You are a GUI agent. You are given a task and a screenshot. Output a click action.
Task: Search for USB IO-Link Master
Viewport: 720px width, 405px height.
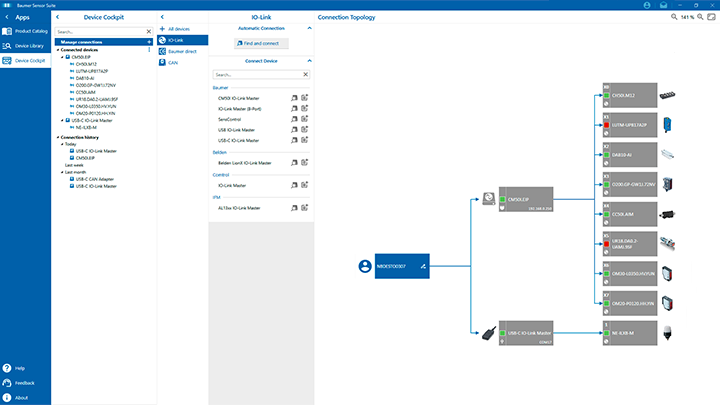click(x=294, y=129)
